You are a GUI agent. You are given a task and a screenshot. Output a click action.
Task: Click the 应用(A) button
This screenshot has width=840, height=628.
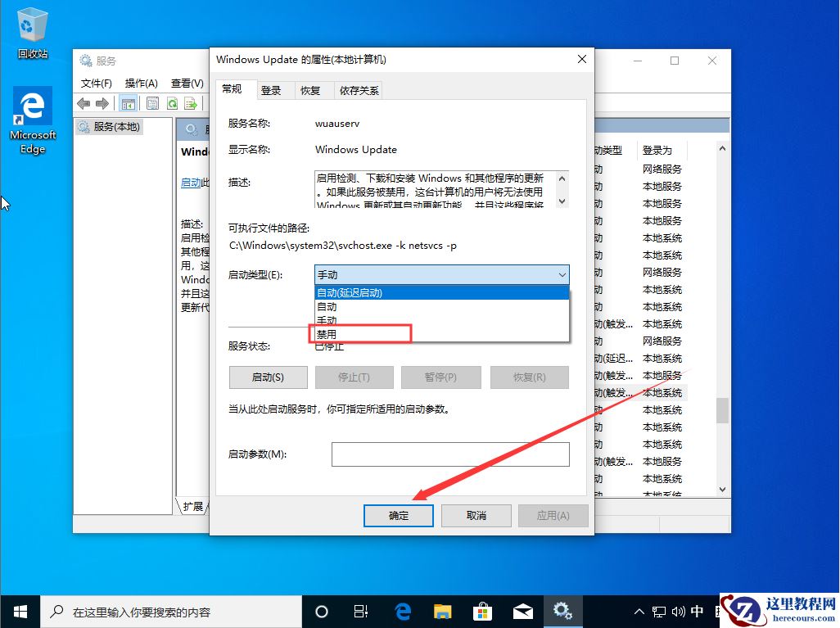point(553,515)
